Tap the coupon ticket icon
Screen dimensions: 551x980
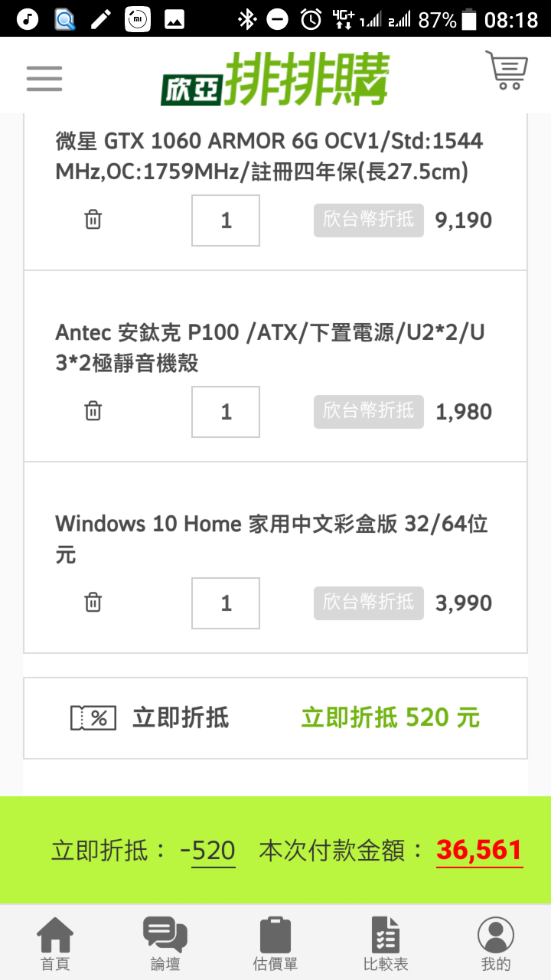point(93,718)
